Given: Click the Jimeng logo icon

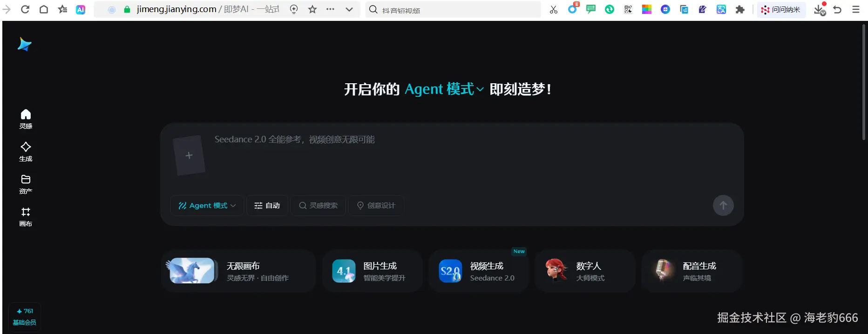Looking at the screenshot, I should 24,45.
